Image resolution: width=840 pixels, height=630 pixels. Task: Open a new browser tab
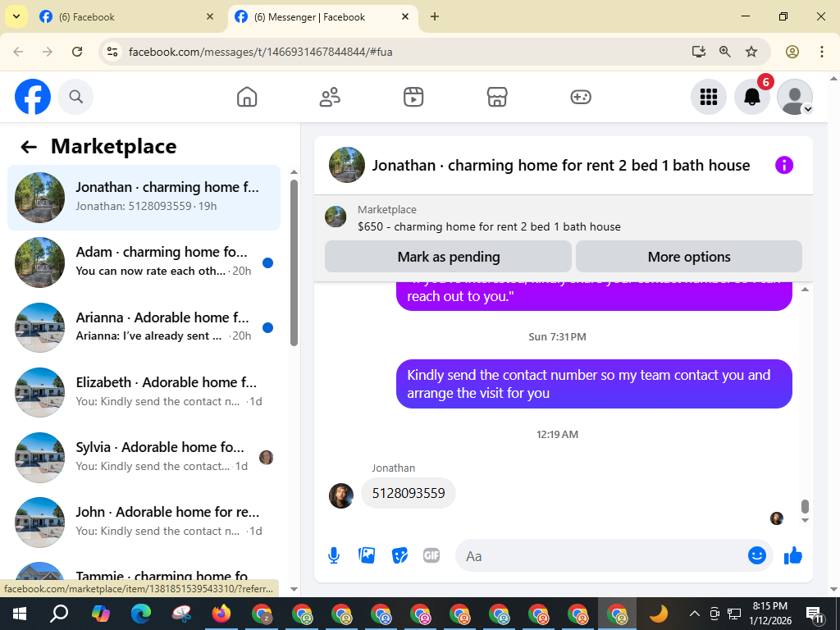tap(435, 16)
